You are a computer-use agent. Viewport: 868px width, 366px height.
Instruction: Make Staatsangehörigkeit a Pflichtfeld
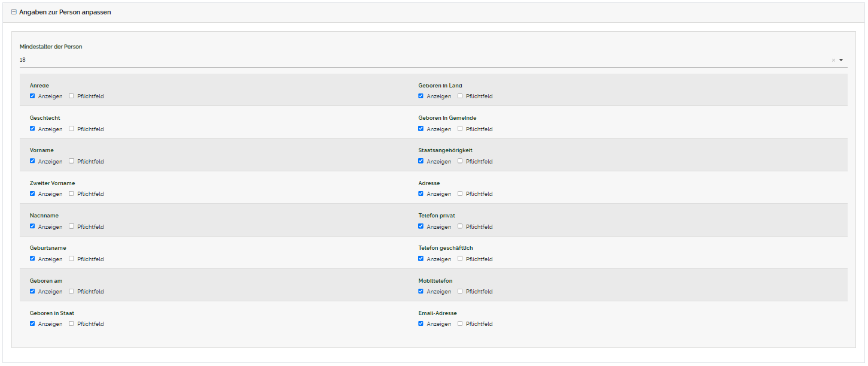coord(460,161)
